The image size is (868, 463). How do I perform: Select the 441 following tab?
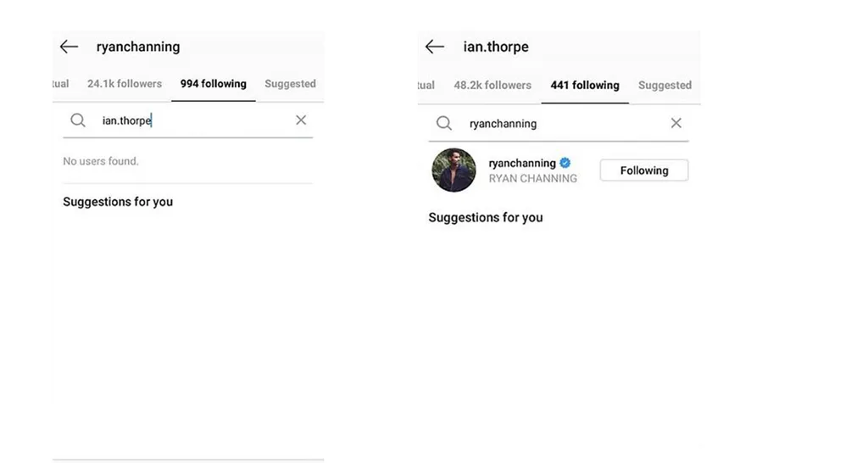(x=585, y=86)
